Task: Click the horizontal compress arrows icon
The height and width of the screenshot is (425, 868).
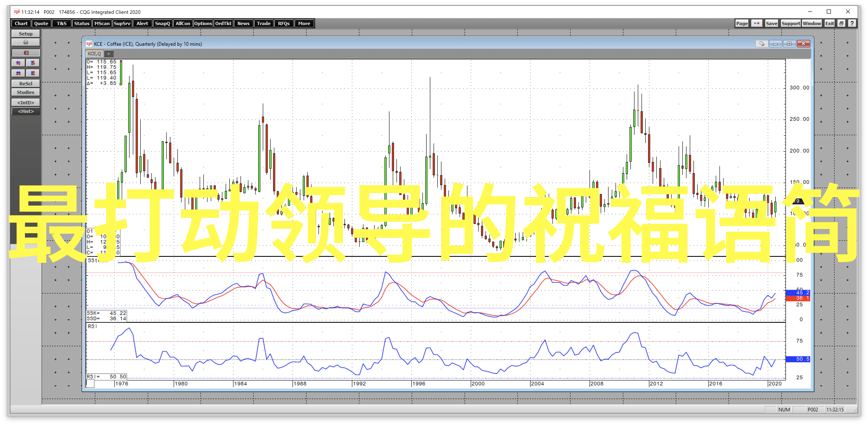Action: (x=18, y=73)
